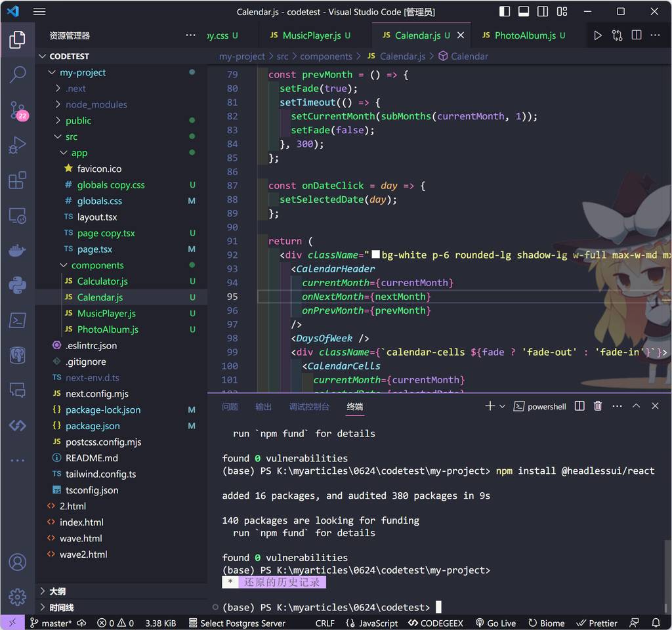Viewport: 672px width, 630px height.
Task: Open the new terminal launch profile dropdown
Action: coord(503,406)
